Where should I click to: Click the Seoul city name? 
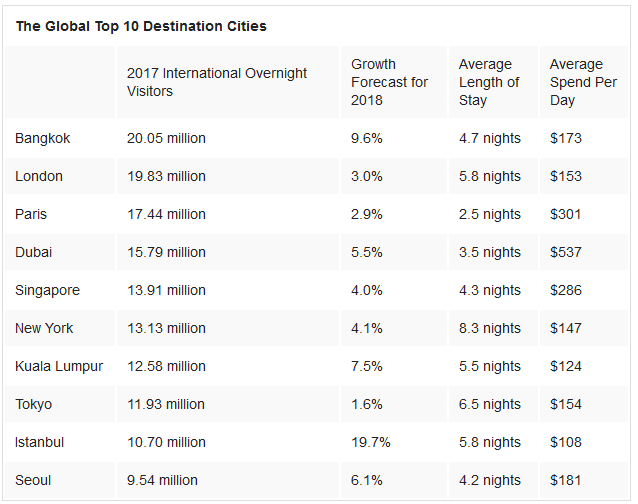click(33, 480)
